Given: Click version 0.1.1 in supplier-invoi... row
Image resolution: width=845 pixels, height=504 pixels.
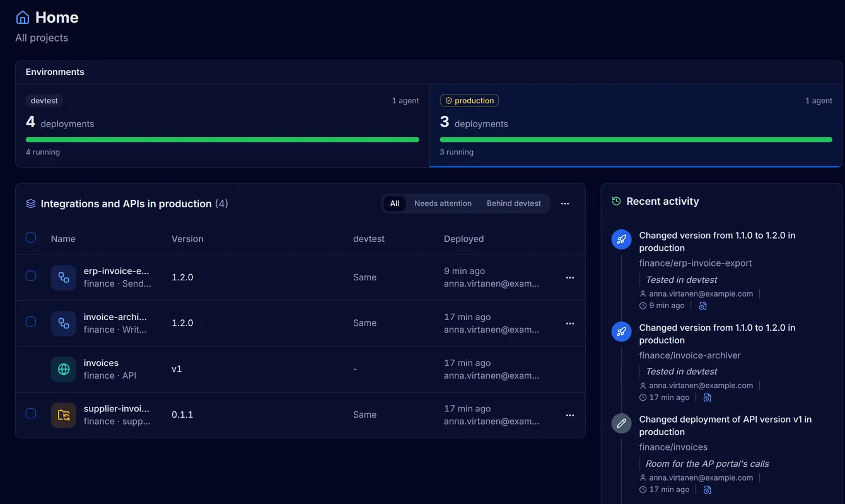Looking at the screenshot, I should [x=182, y=415].
